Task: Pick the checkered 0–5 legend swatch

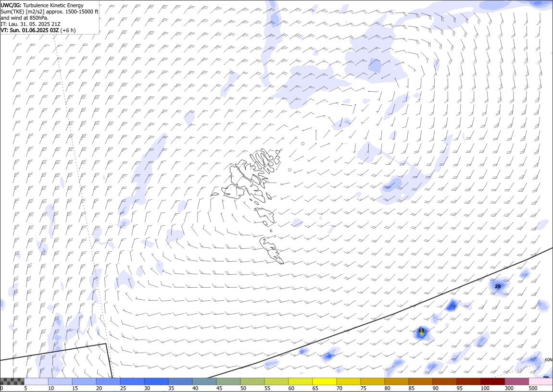Action: click(12, 381)
